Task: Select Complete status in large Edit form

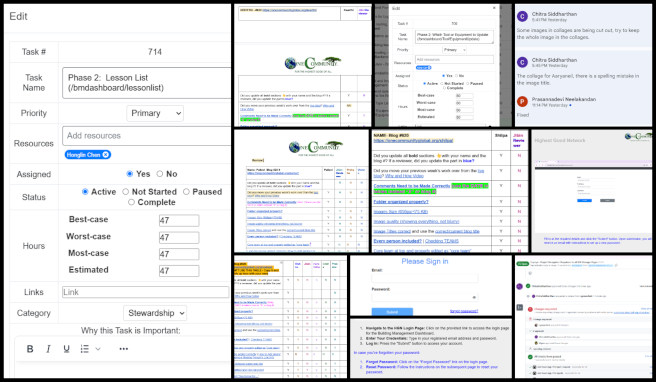Action: (x=131, y=202)
